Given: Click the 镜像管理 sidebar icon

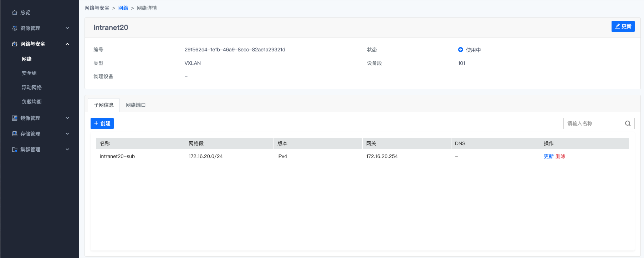Looking at the screenshot, I should [x=15, y=118].
